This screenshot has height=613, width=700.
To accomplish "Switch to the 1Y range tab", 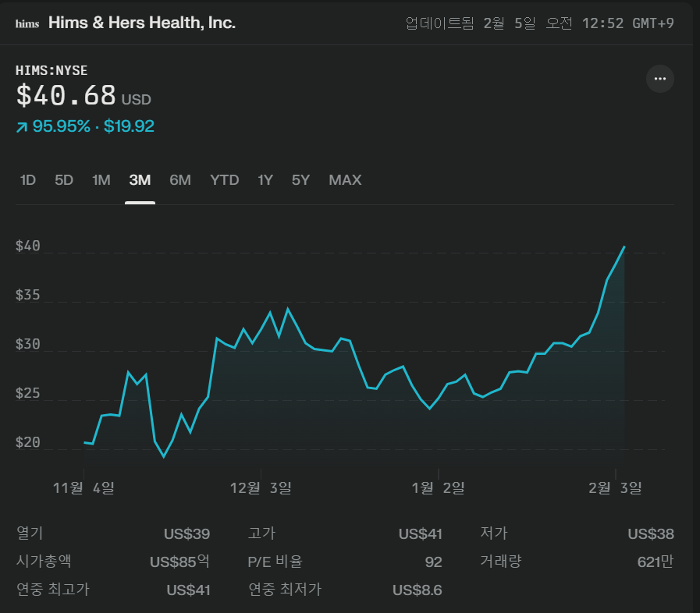I will (265, 180).
